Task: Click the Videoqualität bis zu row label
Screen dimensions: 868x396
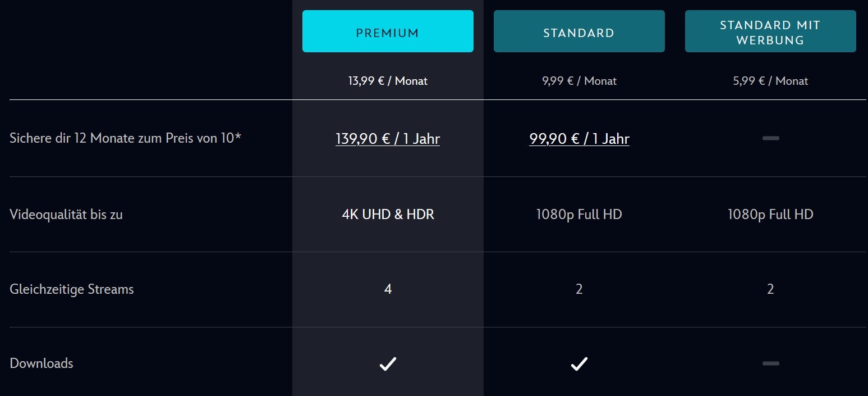Action: tap(66, 214)
